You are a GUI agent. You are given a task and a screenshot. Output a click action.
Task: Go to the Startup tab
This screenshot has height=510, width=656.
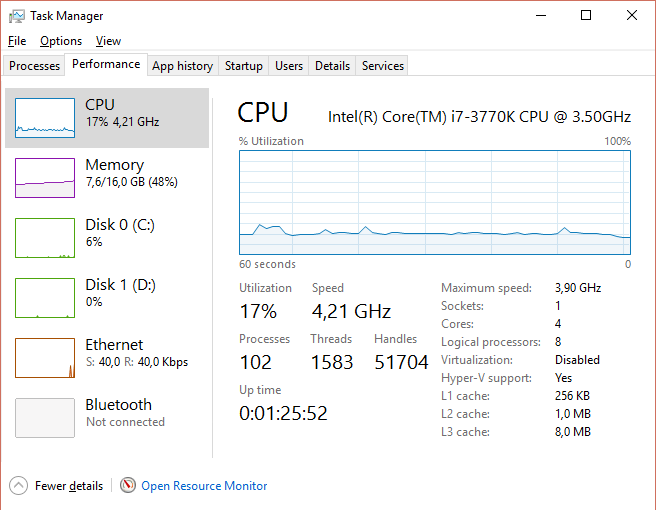point(244,66)
